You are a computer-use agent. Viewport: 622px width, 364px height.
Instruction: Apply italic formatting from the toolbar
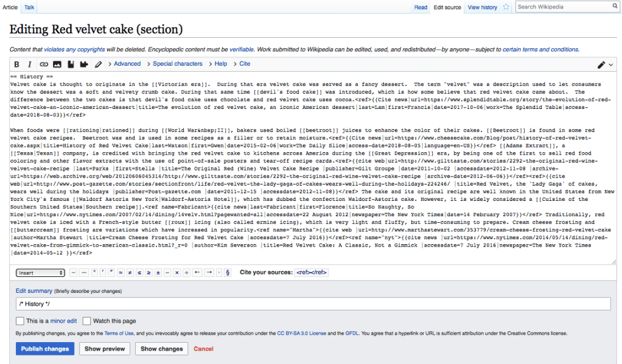(30, 64)
